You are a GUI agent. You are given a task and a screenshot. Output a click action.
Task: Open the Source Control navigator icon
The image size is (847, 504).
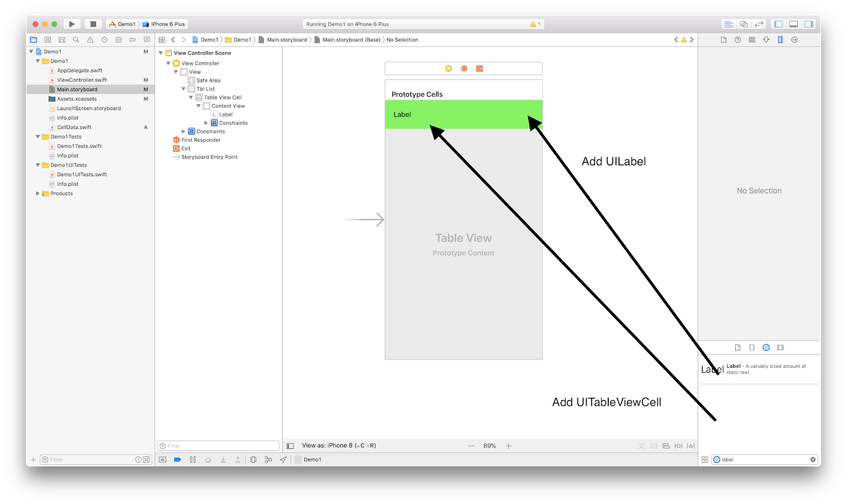pyautogui.click(x=48, y=40)
